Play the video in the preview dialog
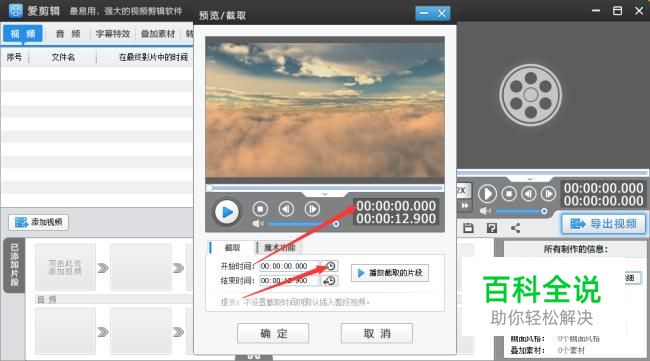 pos(227,212)
